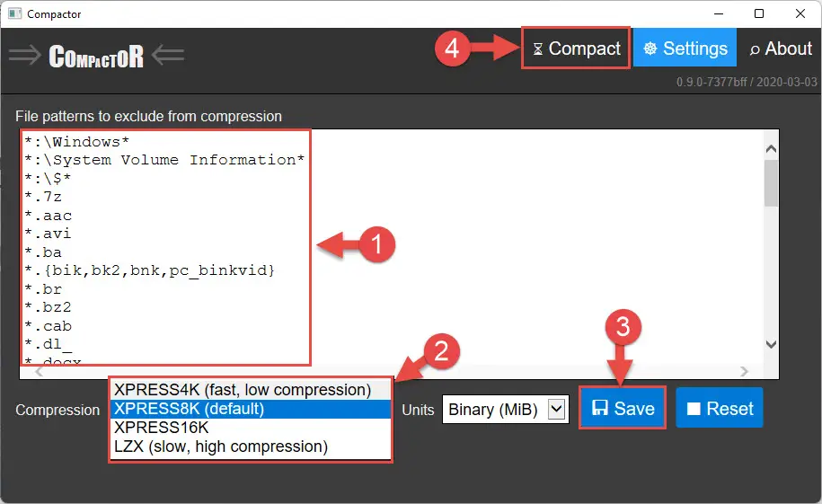Click the *.{bik,bk2,bnk,pc_binkvid} line

149,270
